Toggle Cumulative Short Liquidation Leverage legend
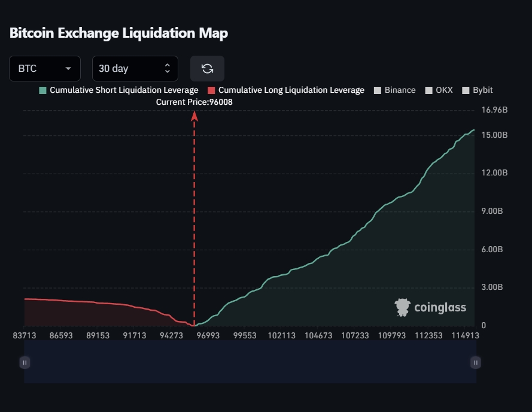532x412 pixels. pos(123,90)
